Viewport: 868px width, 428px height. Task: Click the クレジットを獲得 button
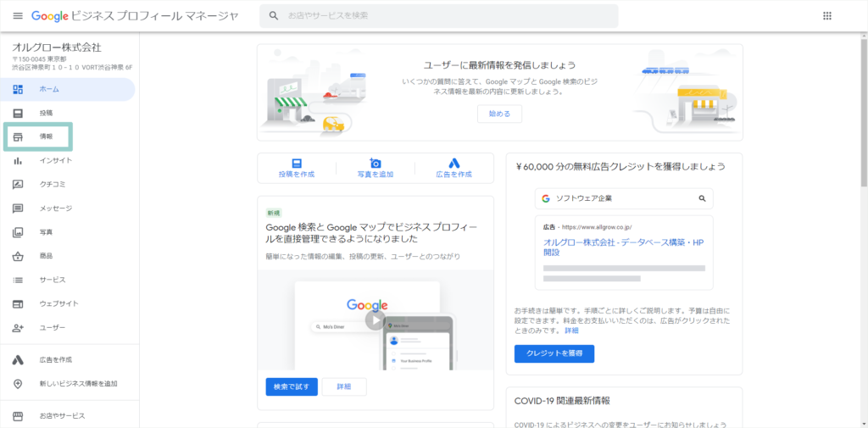coord(554,353)
